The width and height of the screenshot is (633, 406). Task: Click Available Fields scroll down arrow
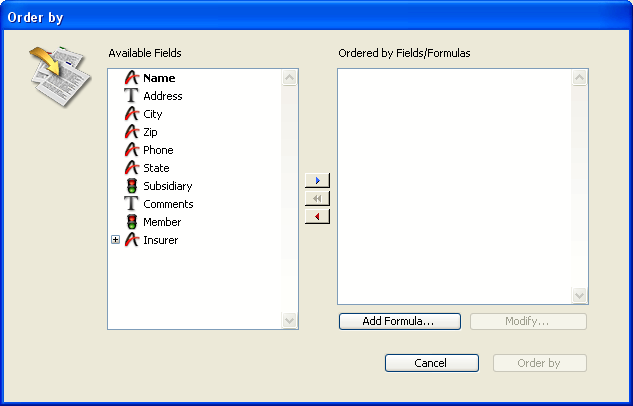[x=289, y=320]
